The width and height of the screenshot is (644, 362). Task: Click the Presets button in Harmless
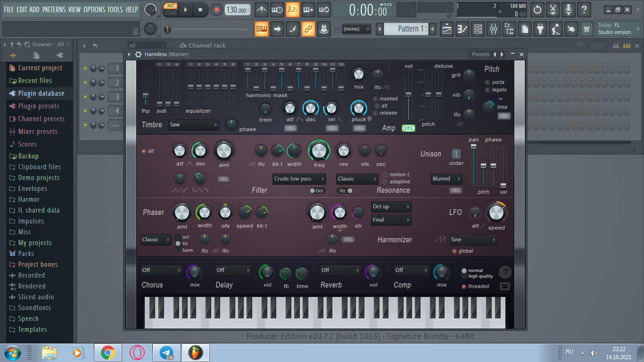[x=480, y=54]
